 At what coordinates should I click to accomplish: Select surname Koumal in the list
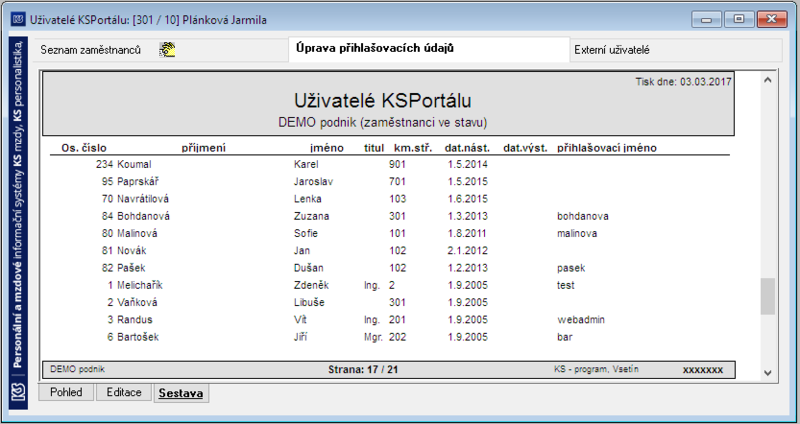click(x=134, y=164)
